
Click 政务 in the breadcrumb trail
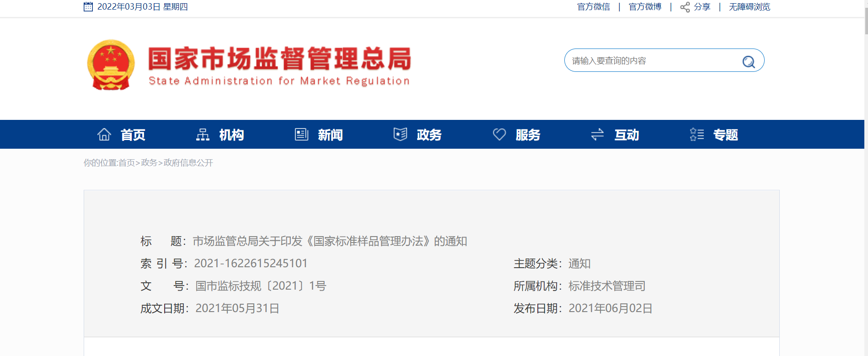[x=149, y=163]
